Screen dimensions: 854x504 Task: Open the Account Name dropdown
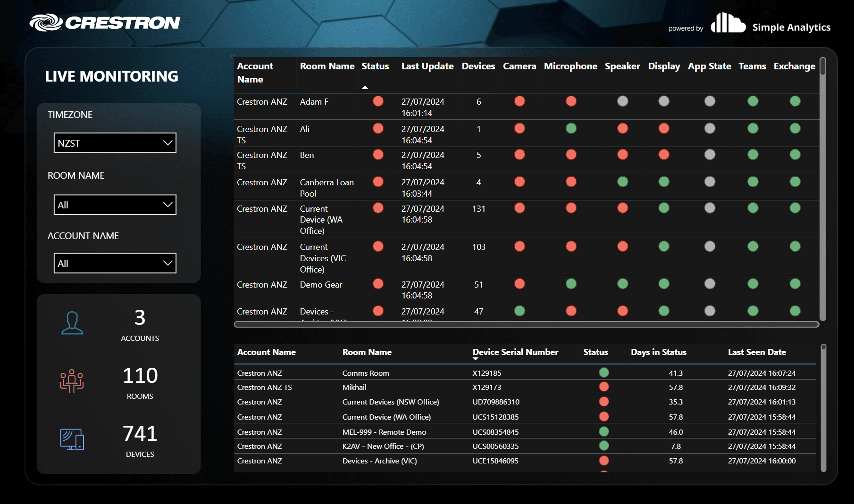(x=115, y=263)
